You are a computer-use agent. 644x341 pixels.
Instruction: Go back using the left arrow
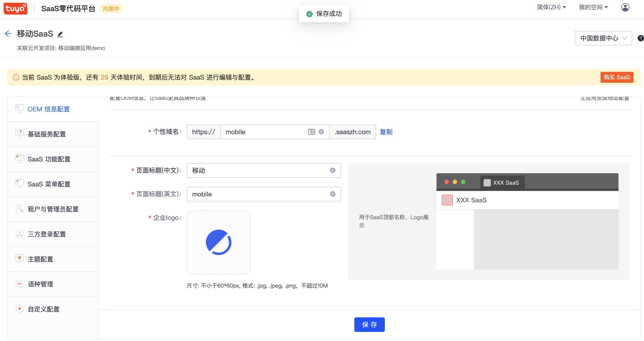[x=8, y=34]
